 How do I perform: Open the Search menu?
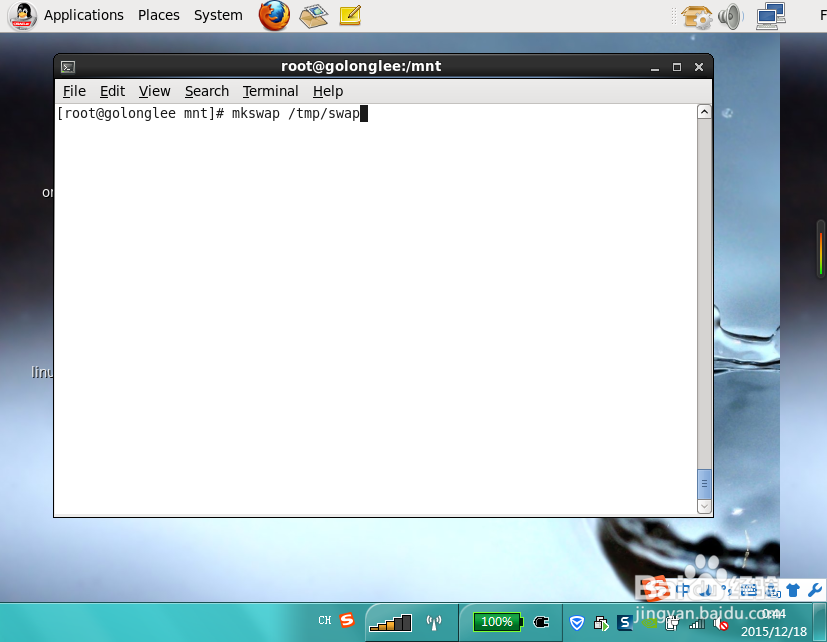tap(206, 91)
